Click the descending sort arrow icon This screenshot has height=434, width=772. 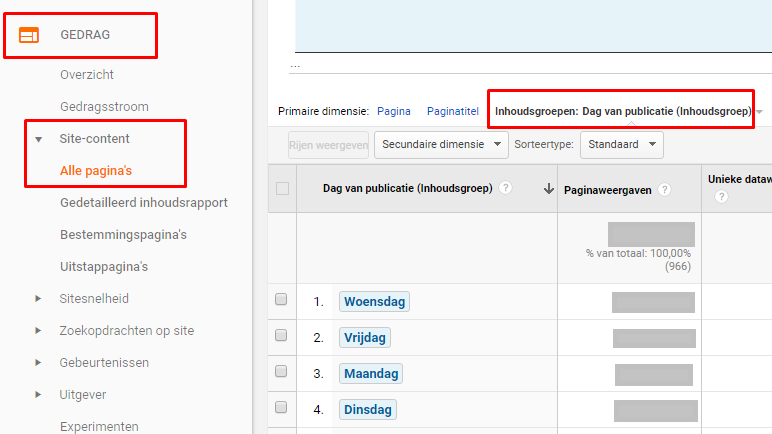tap(548, 189)
